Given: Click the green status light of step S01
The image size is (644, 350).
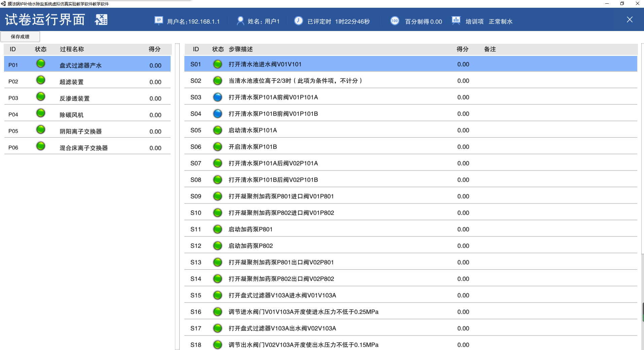Looking at the screenshot, I should click(218, 64).
